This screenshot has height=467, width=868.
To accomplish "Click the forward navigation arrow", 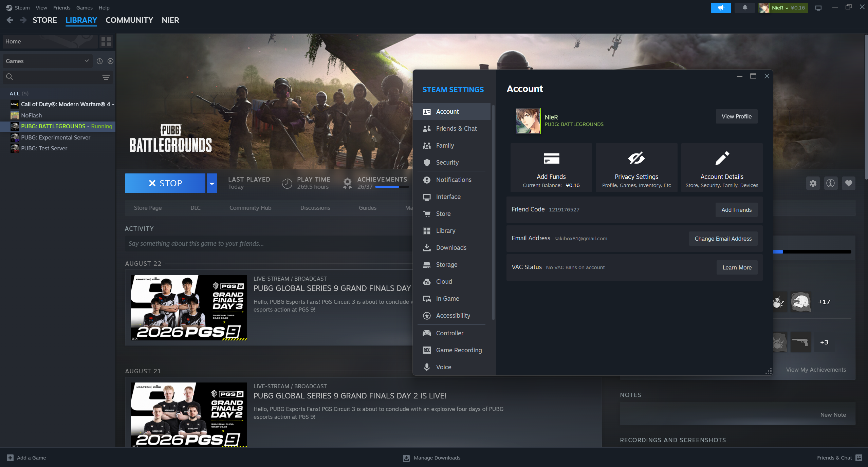I will [x=23, y=20].
